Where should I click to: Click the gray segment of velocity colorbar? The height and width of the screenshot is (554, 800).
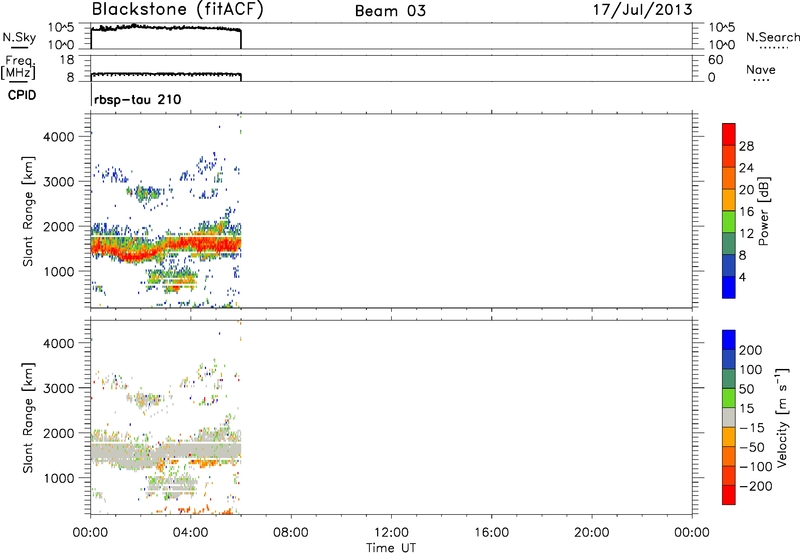(x=729, y=417)
